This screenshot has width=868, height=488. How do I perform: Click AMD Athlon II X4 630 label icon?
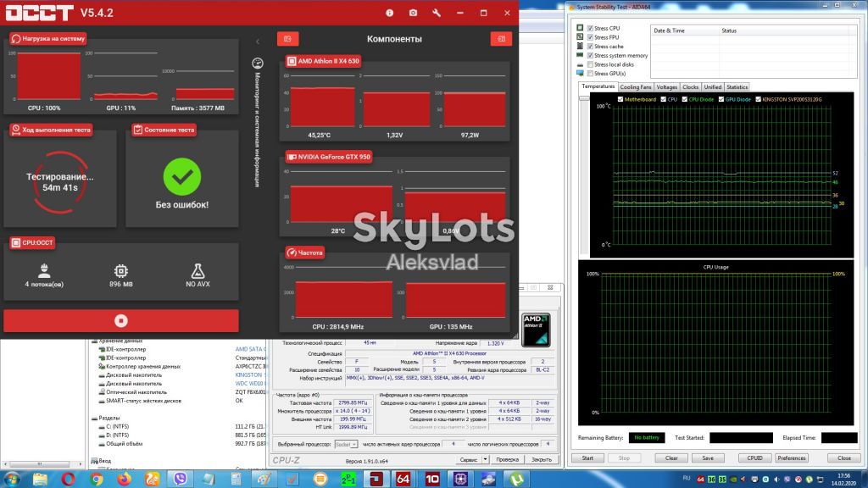pos(292,61)
